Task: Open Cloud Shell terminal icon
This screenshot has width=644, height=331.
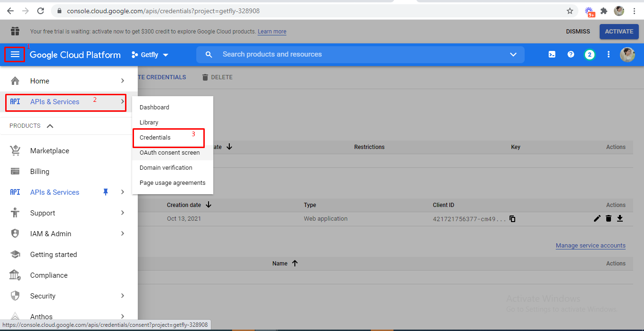Action: click(x=552, y=55)
